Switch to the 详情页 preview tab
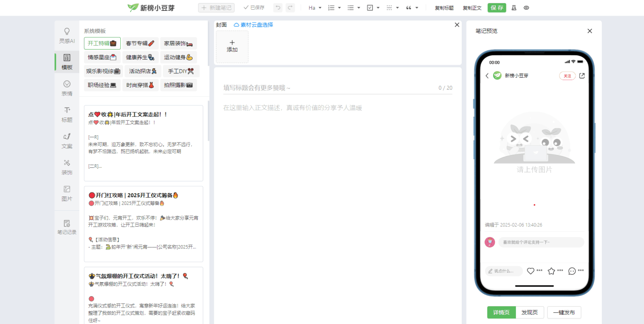 pyautogui.click(x=502, y=312)
